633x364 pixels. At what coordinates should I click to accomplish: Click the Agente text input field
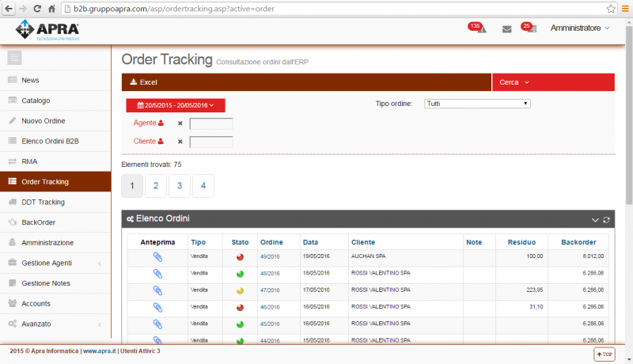(211, 123)
